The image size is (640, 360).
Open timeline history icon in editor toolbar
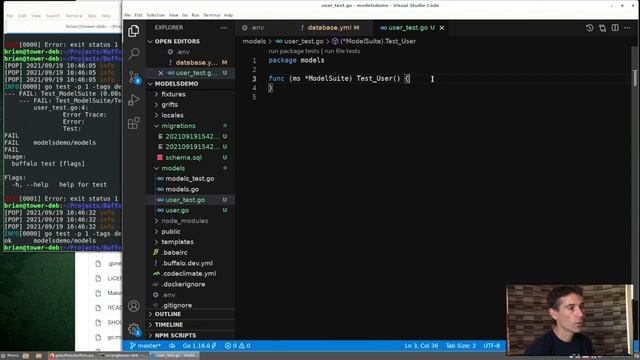pyautogui.click(x=589, y=28)
